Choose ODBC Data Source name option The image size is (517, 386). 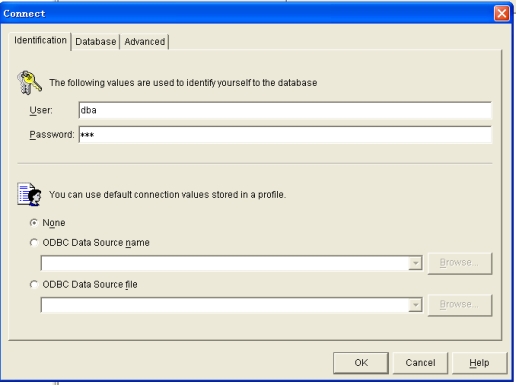pos(34,243)
